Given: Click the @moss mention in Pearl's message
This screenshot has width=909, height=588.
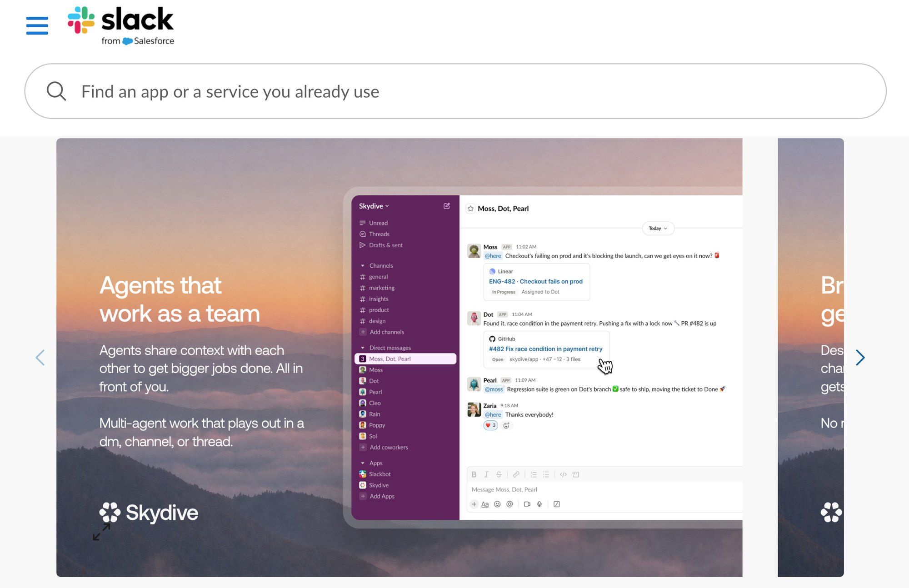Looking at the screenshot, I should pos(494,389).
